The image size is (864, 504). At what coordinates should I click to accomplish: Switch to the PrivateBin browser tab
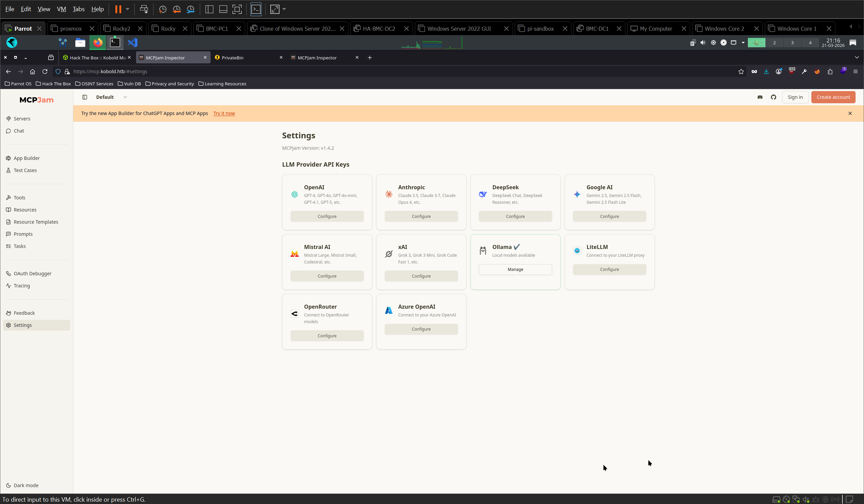[249, 58]
